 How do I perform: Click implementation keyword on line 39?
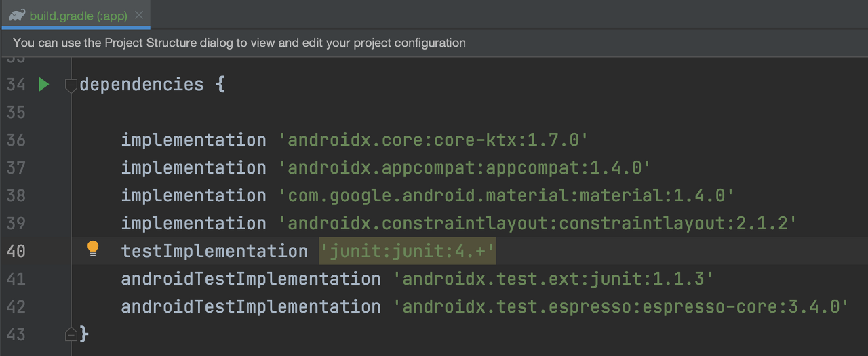tap(193, 224)
